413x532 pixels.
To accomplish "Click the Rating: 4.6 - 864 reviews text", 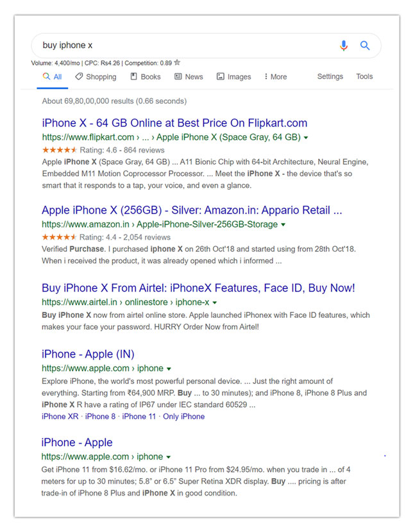I will pos(122,150).
